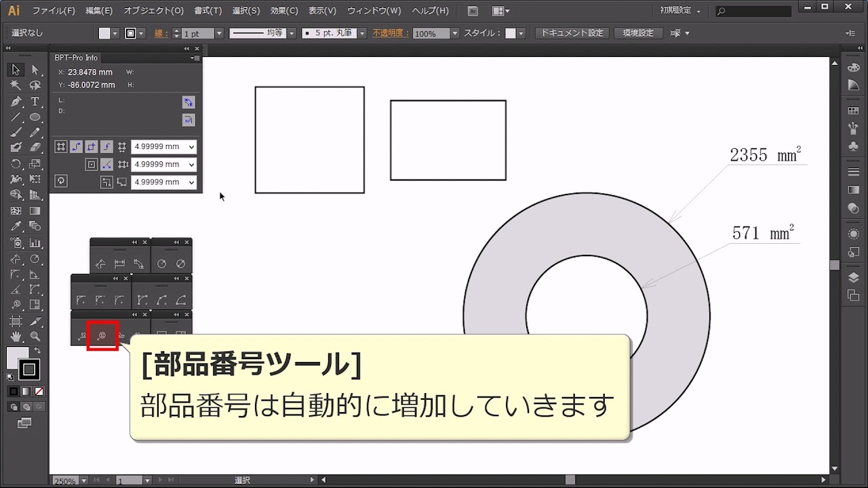This screenshot has height=488, width=868.
Task: Select the Selection tool in the toolbar
Action: click(14, 70)
